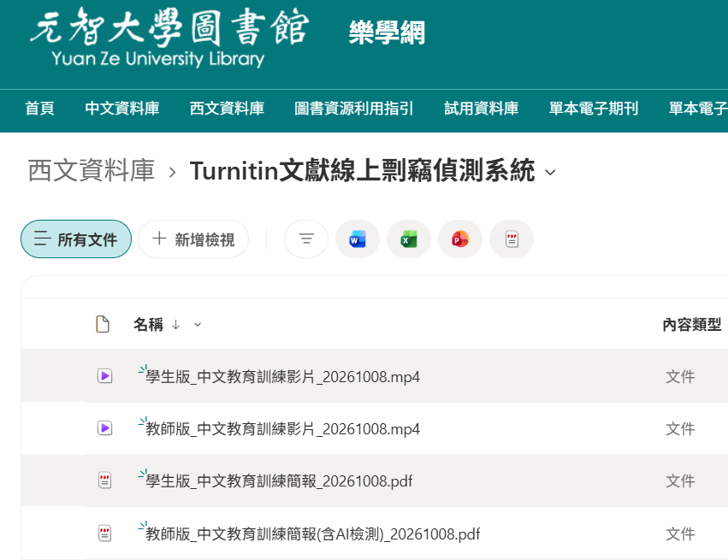The height and width of the screenshot is (560, 728).
Task: Click the PDF icon for 學生版_中文教育訓練簡報
Action: pos(105,480)
